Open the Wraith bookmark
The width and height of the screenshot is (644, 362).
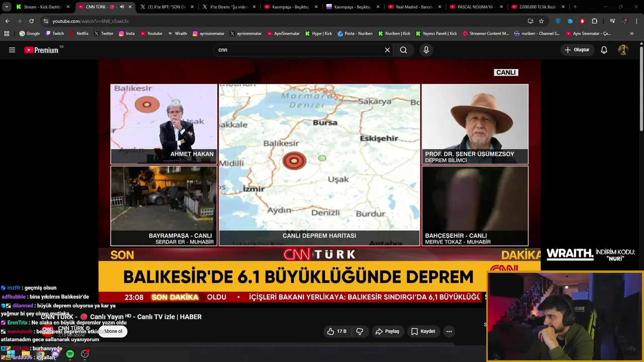click(x=178, y=34)
